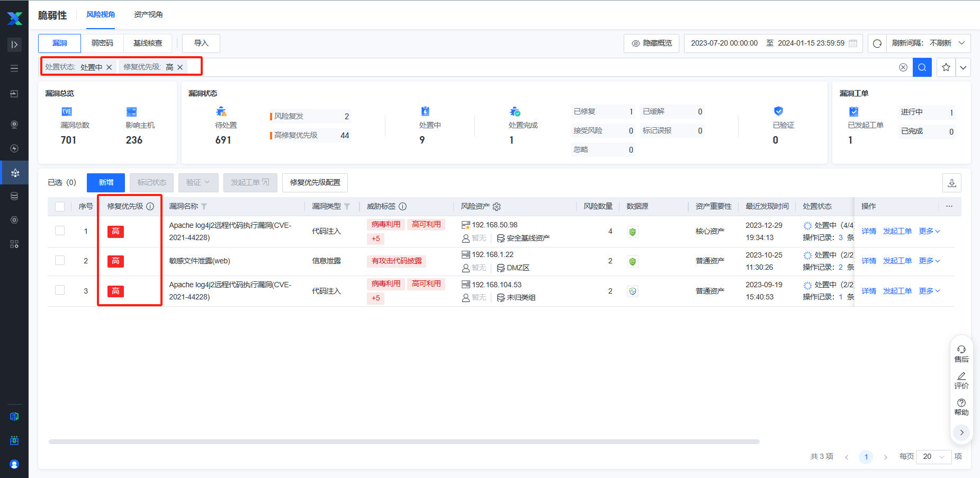Check the select-all checkbox in table header
Image resolution: width=980 pixels, height=478 pixels.
tap(60, 207)
